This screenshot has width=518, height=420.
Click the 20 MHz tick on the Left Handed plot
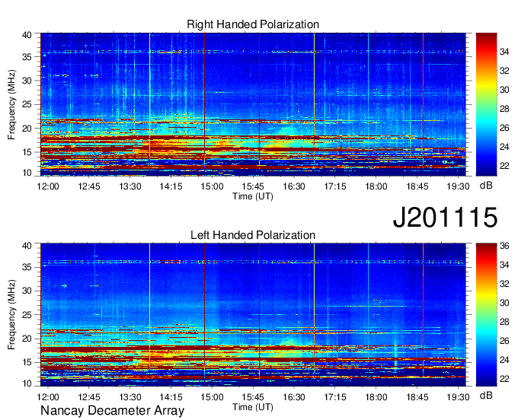pos(27,339)
